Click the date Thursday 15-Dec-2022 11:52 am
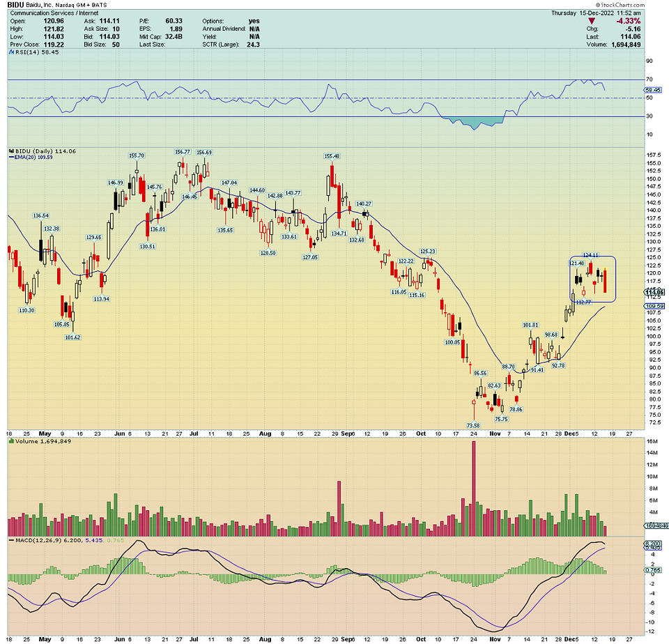669x644 pixels. [596, 13]
